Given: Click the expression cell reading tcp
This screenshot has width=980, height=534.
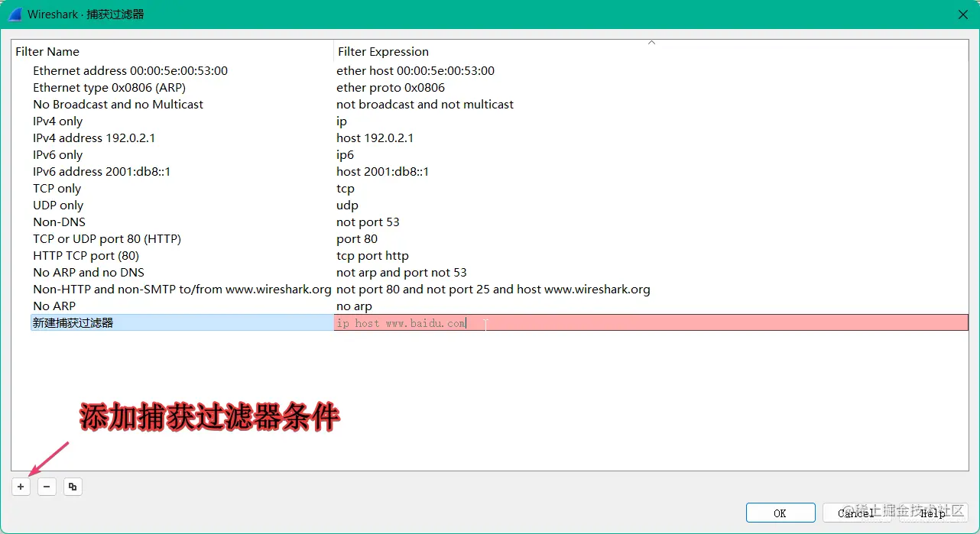Looking at the screenshot, I should [346, 189].
